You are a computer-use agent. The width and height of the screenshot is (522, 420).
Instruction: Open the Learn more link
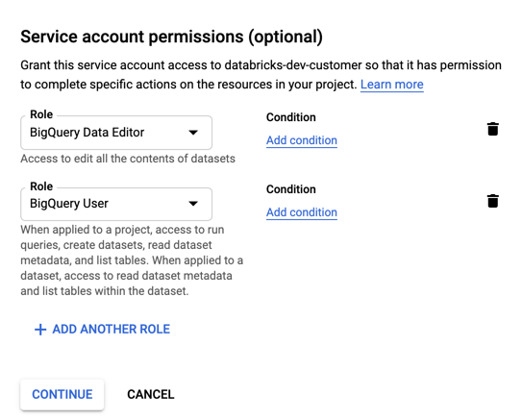point(392,85)
